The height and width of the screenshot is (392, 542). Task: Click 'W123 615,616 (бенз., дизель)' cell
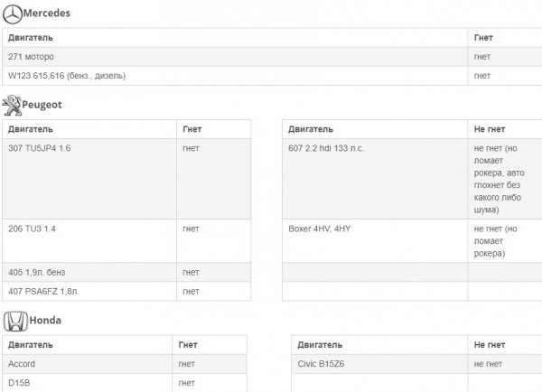pos(235,76)
